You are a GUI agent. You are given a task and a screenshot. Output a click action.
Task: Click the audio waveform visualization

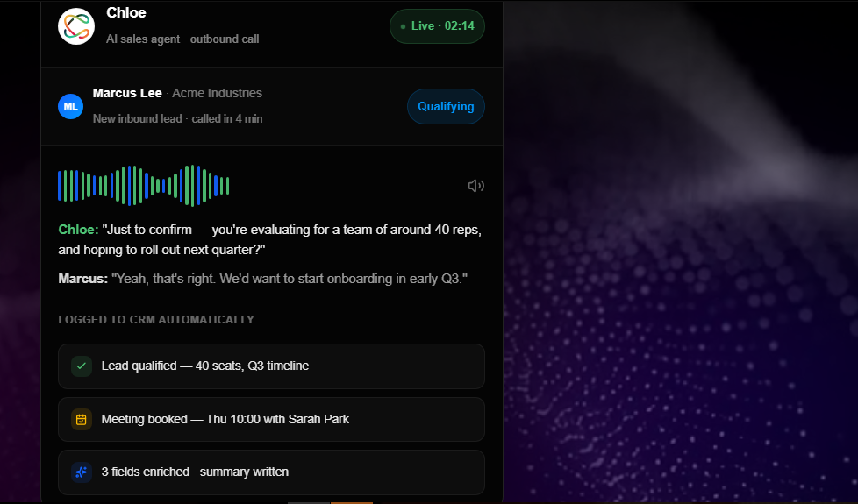pos(143,186)
